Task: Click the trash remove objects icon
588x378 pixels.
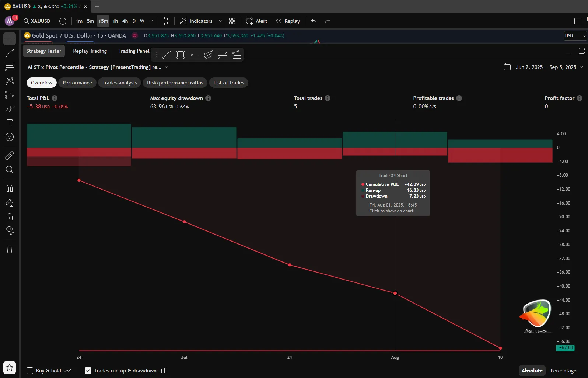Action: [x=10, y=249]
